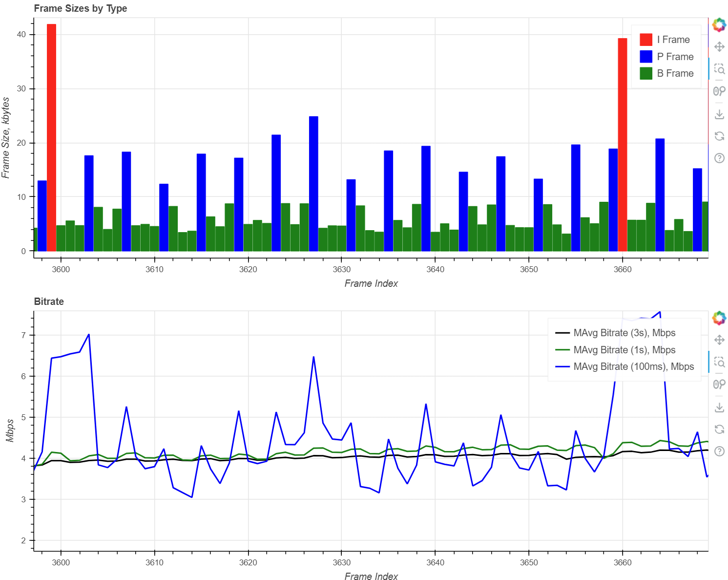The width and height of the screenshot is (728, 580).
Task: Click 'MAvg Bitrate (1s), Mbps' legend label
Action: pyautogui.click(x=624, y=350)
